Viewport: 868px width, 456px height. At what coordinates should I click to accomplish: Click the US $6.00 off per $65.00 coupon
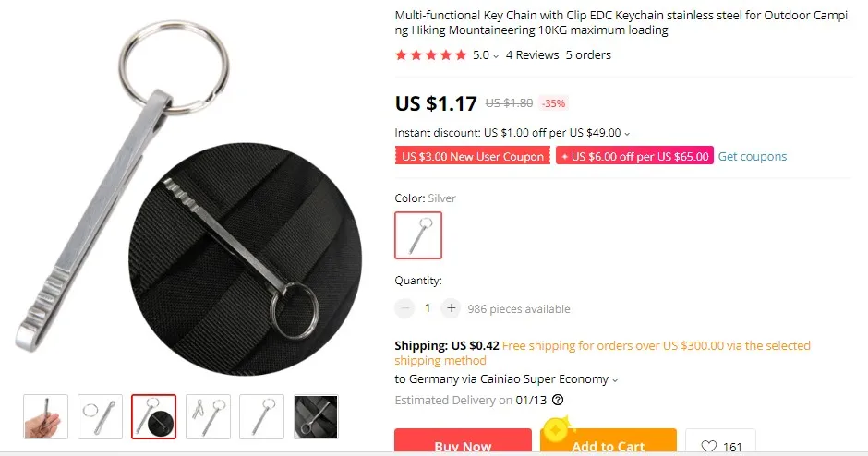[634, 156]
